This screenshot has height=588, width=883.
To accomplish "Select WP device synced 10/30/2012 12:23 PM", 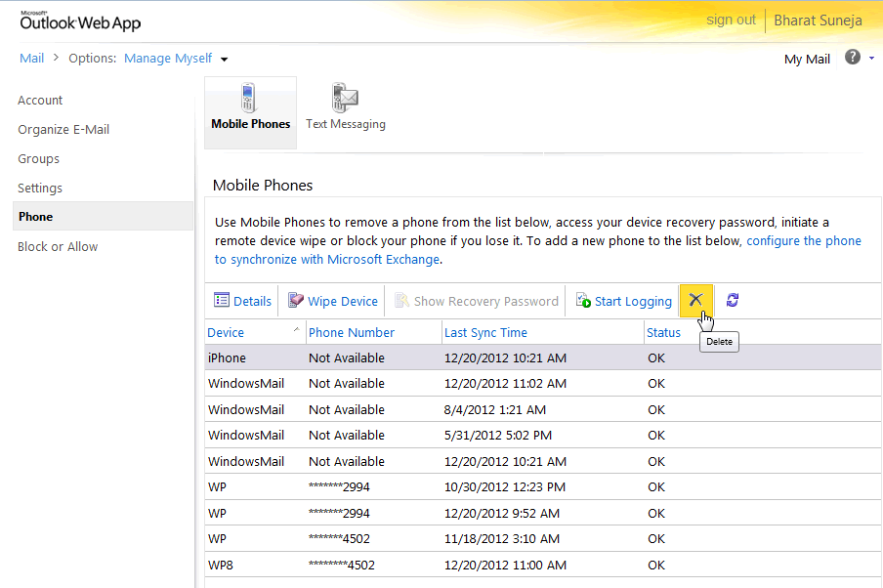I will (x=543, y=486).
